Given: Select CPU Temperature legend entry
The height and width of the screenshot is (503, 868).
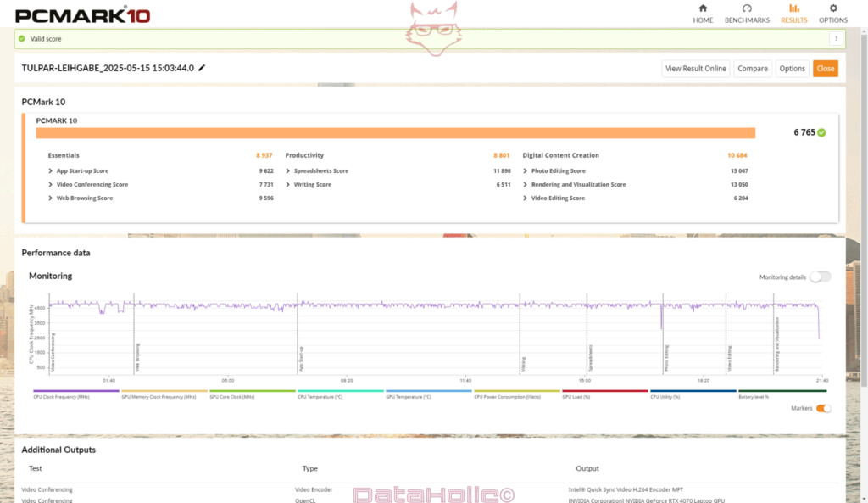Looking at the screenshot, I should tap(341, 394).
